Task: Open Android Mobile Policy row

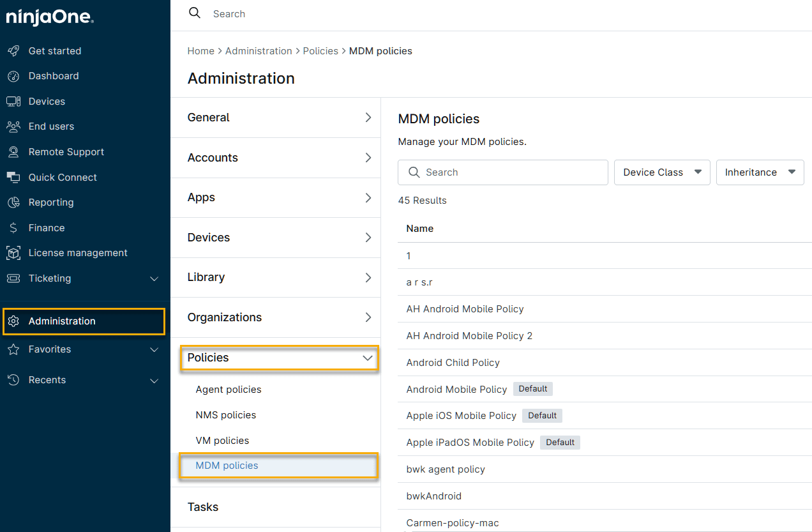Action: coord(456,390)
